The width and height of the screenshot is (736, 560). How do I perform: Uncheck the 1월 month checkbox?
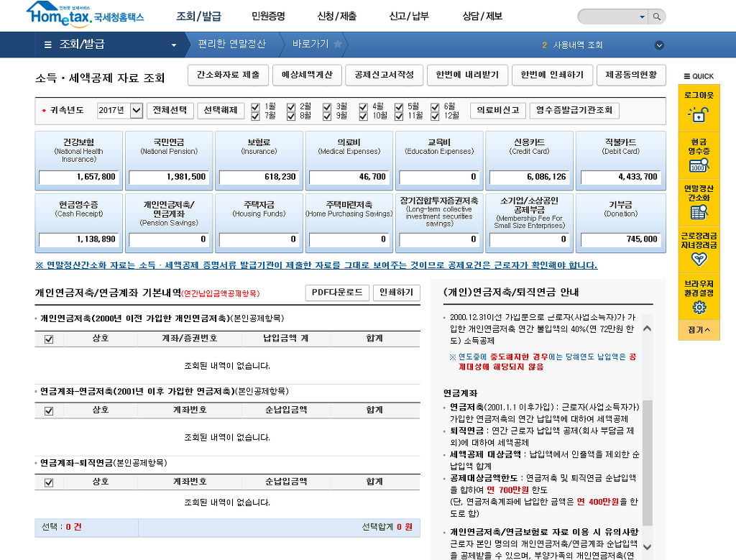pos(255,106)
